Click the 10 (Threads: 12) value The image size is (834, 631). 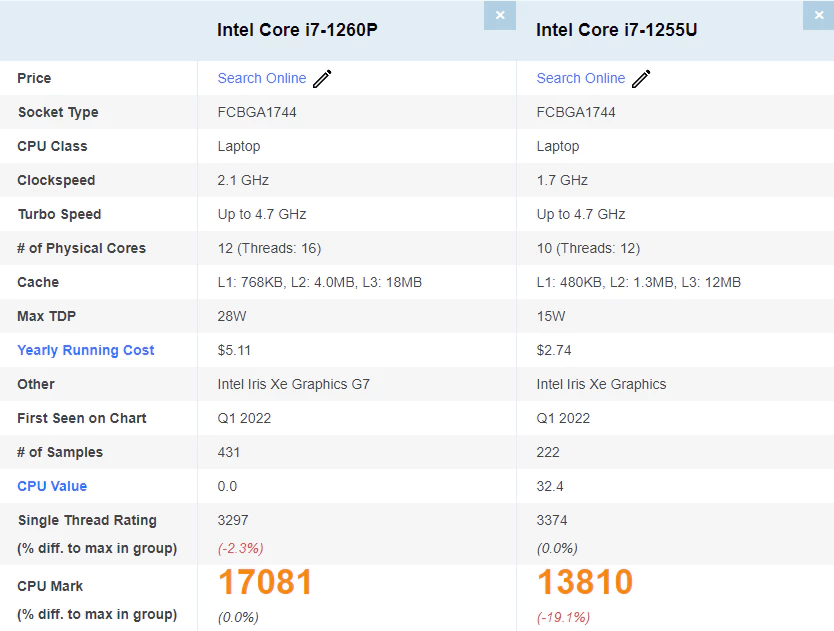pos(588,248)
